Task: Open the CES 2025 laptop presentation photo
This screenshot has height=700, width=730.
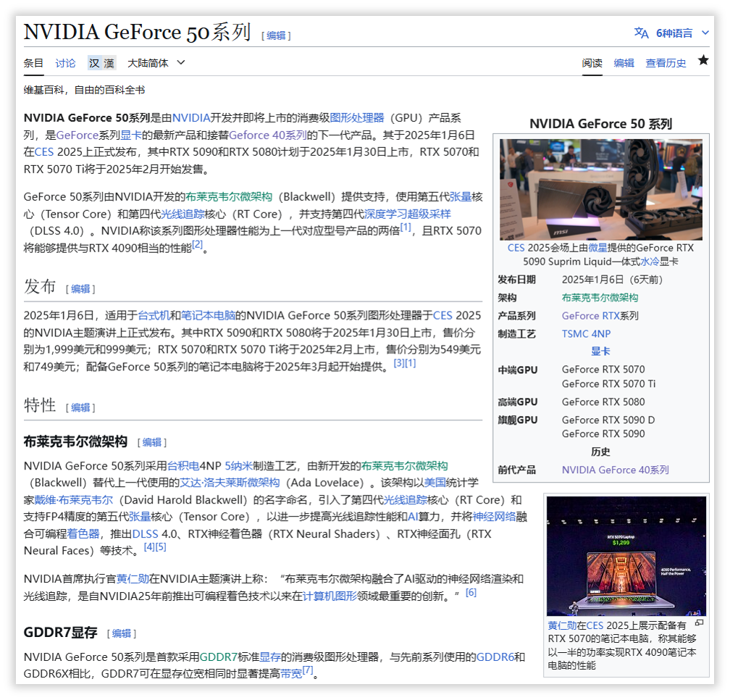Action: 626,556
